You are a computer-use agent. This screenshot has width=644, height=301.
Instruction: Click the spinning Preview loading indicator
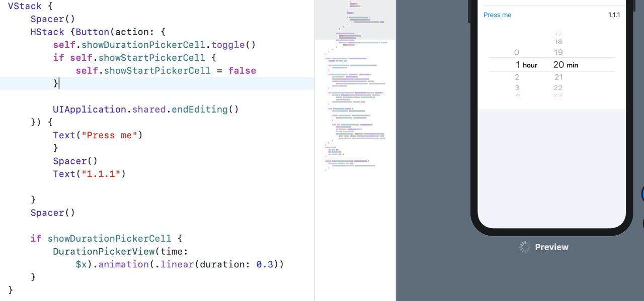(525, 247)
